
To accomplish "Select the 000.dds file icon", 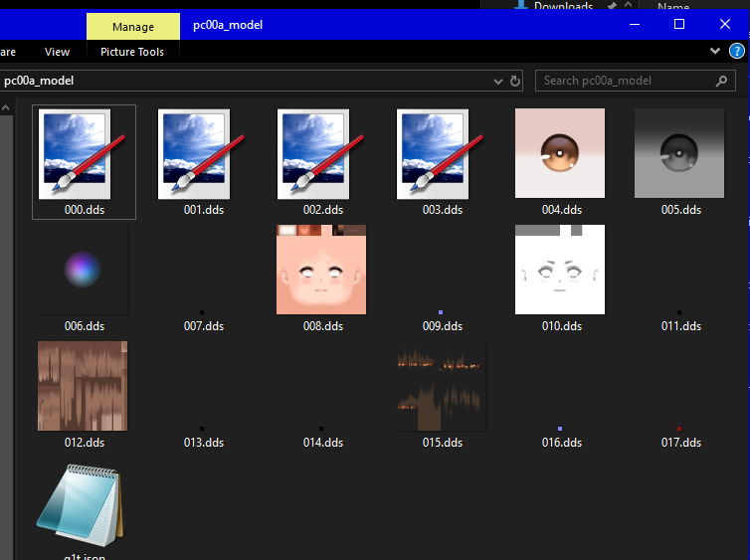I will [82, 154].
